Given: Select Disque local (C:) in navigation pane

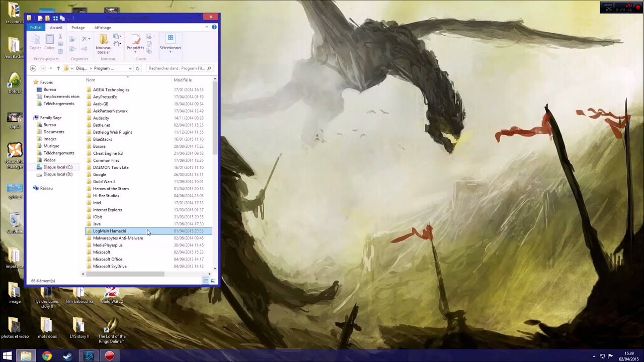Looking at the screenshot, I should click(x=58, y=167).
